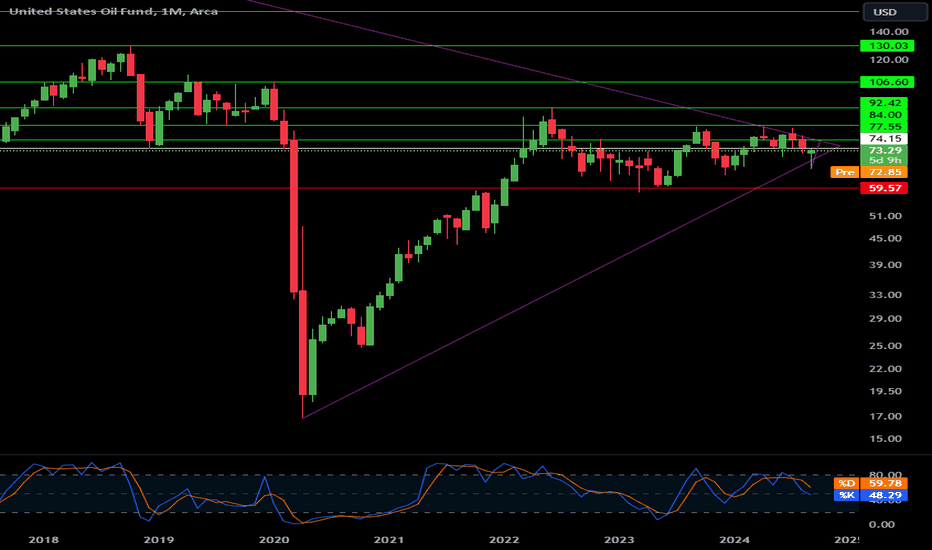Click the %K 48.29 stochastic label
The width and height of the screenshot is (932, 550).
871,495
